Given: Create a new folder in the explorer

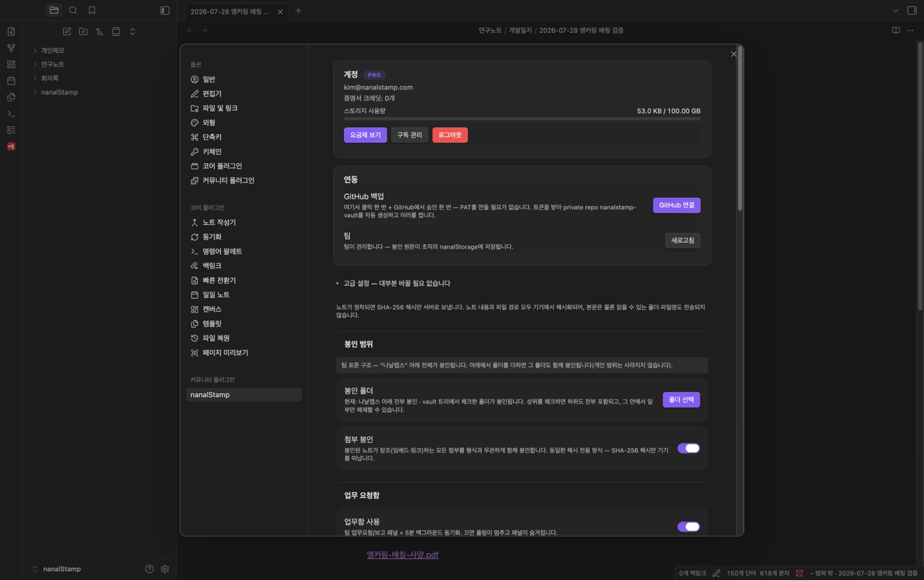Looking at the screenshot, I should coord(83,32).
